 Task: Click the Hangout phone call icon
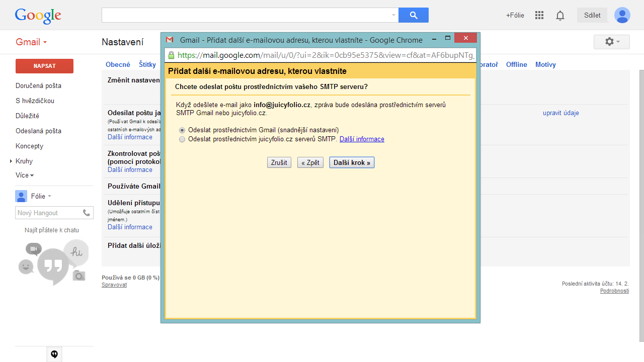click(x=87, y=213)
